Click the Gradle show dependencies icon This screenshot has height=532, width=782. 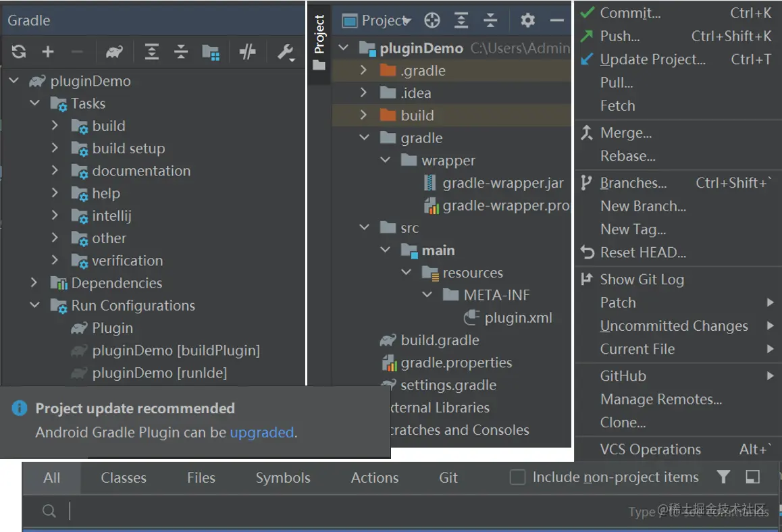(x=211, y=52)
